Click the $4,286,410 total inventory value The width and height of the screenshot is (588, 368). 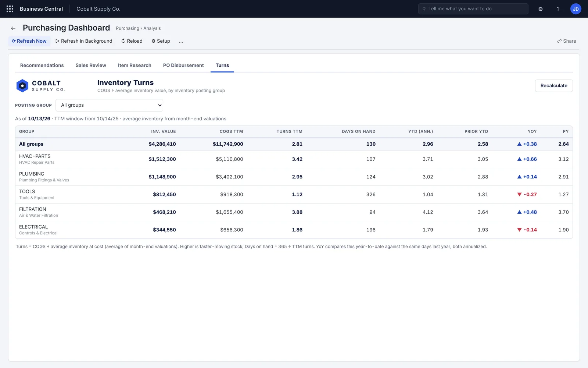click(x=162, y=144)
